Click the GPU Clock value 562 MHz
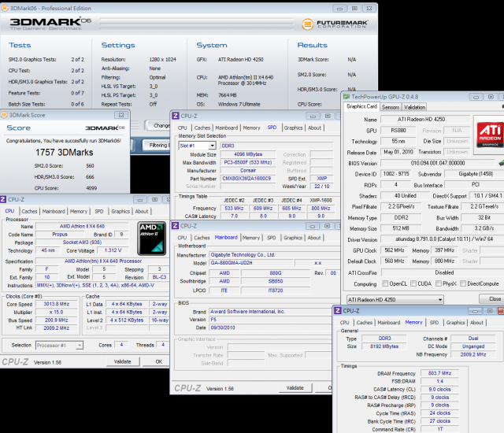Viewport: 504px width, 433px height. [395, 250]
